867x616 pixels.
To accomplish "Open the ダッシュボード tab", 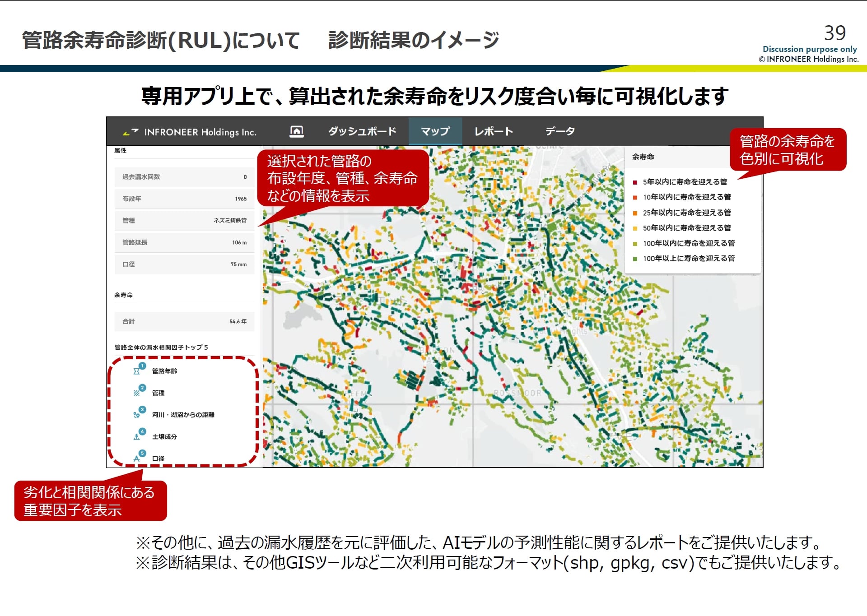I will (362, 131).
